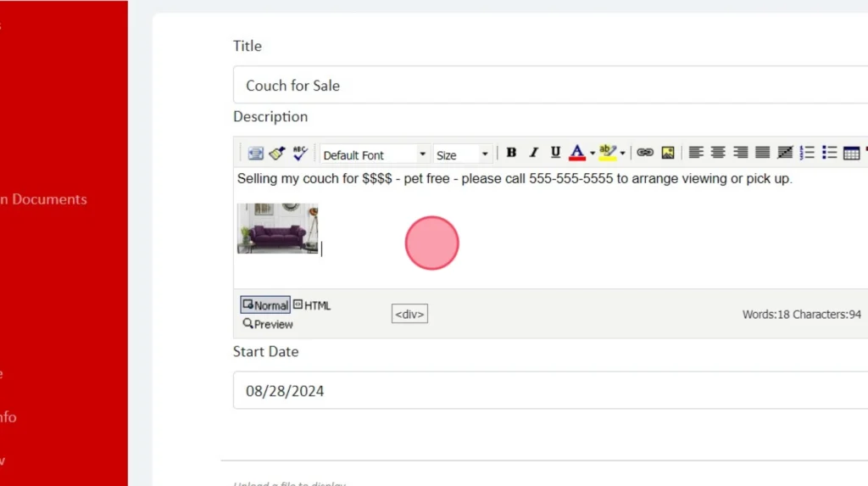
Task: Select the couch image thumbnail
Action: (x=277, y=228)
